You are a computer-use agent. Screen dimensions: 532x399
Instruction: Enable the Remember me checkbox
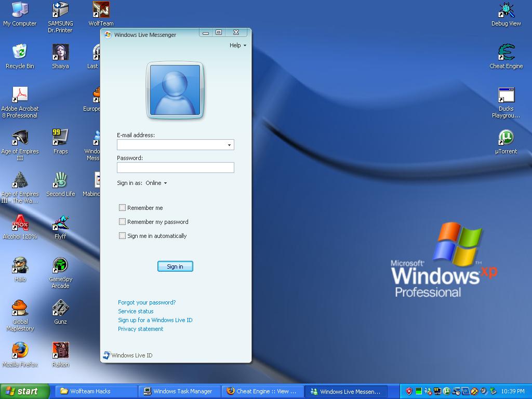(x=122, y=207)
